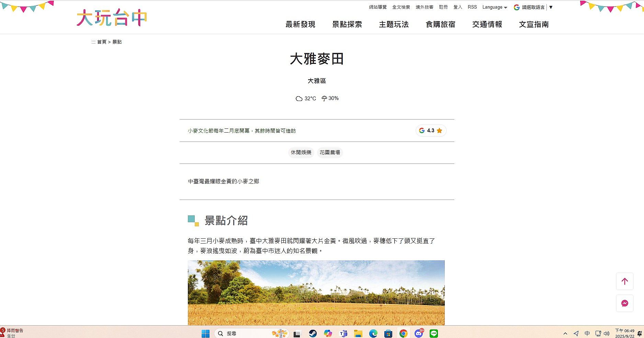Click the 登入 login link
The height and width of the screenshot is (338, 644).
(457, 7)
